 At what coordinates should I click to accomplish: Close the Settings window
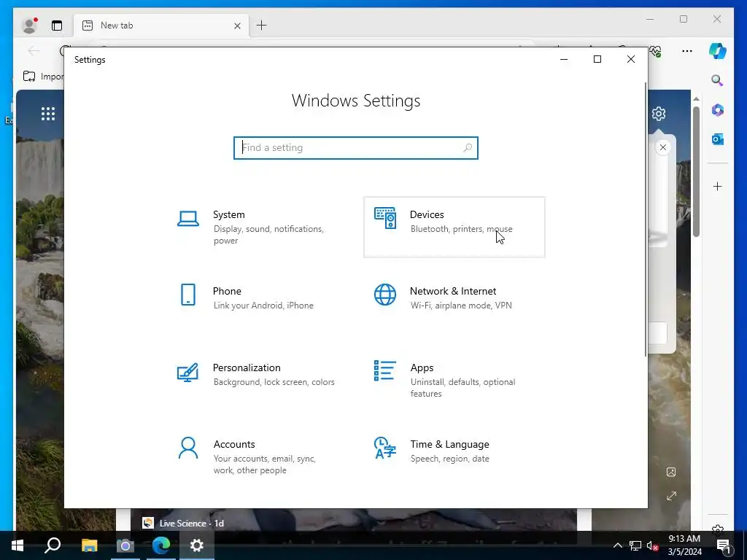point(631,60)
